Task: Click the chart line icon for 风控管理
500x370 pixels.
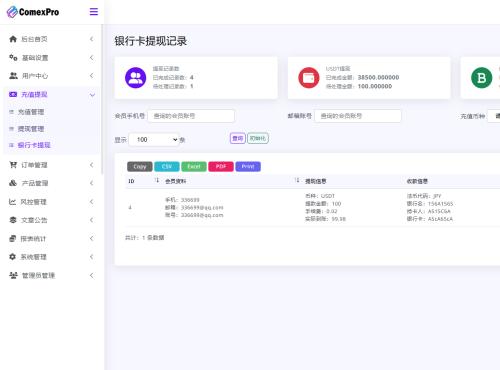Action: pos(13,202)
